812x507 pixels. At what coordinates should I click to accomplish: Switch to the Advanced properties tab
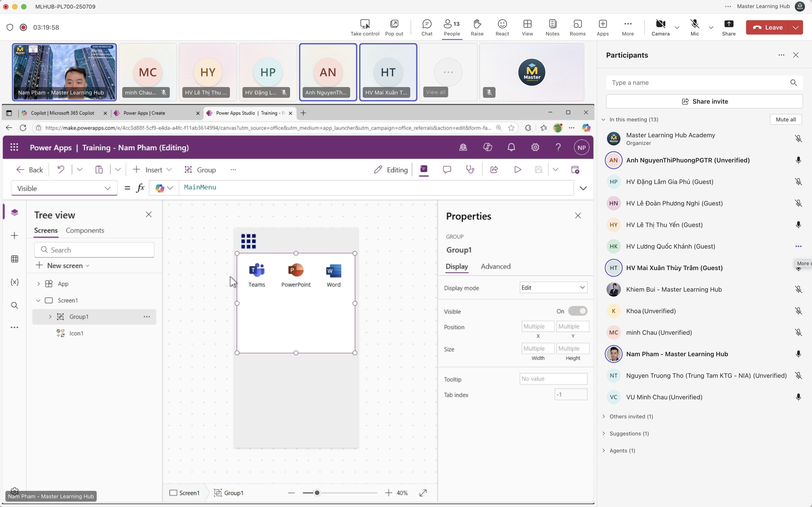pos(495,266)
